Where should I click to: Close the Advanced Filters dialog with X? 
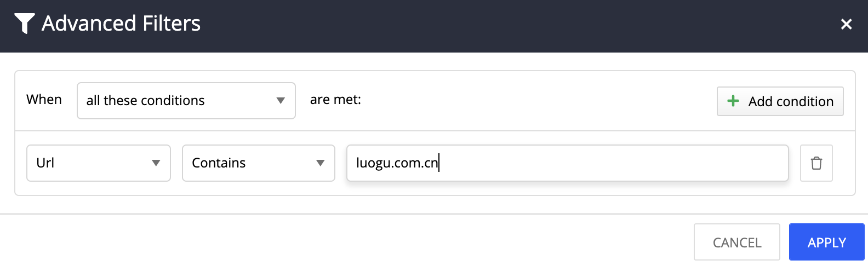click(x=846, y=24)
